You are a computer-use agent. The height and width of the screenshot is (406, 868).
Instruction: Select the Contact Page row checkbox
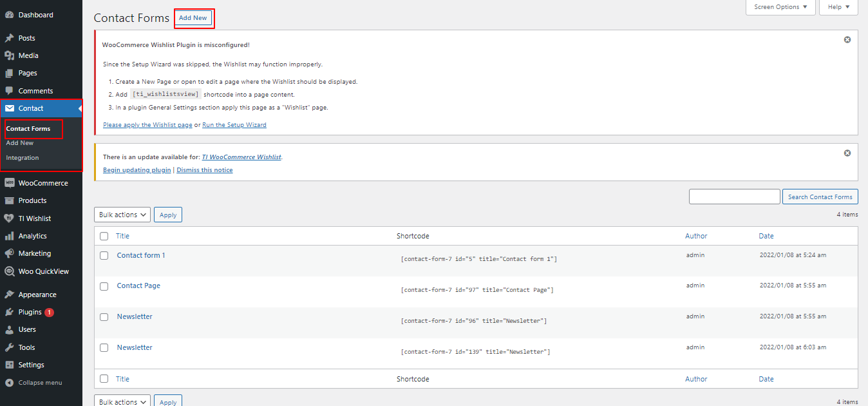click(104, 286)
